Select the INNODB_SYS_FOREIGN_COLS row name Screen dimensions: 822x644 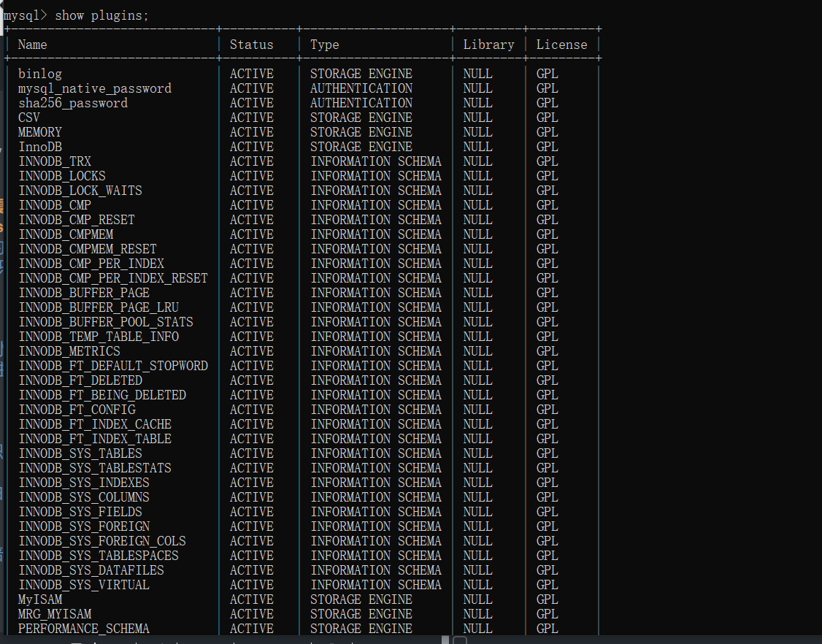(102, 542)
